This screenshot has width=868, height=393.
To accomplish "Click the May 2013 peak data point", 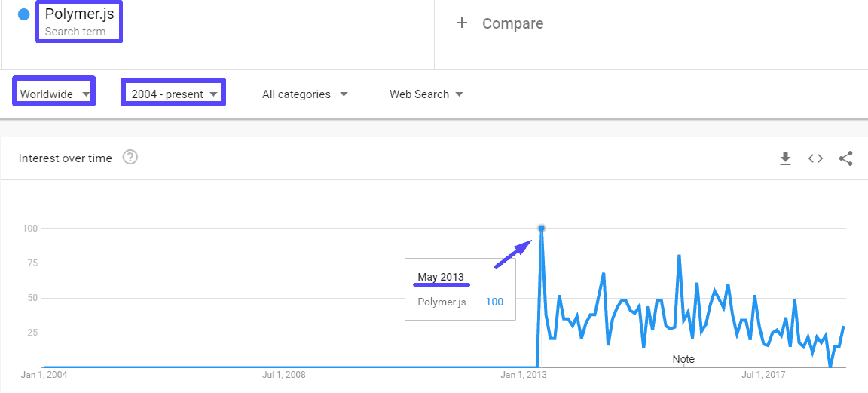I will point(541,228).
